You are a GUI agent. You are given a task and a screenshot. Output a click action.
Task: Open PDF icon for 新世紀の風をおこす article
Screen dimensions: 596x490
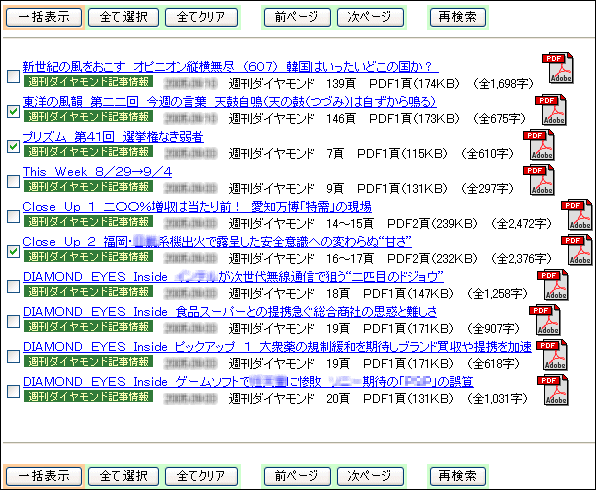(558, 68)
